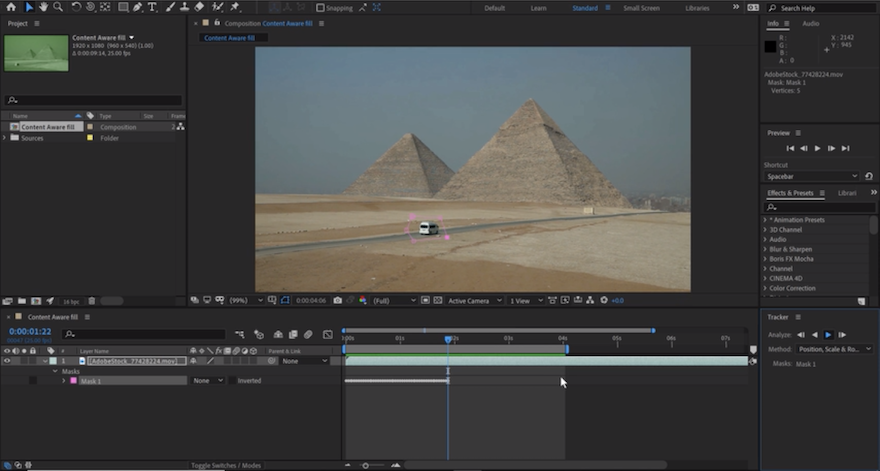Select the Eraser tool
Screen dimensions: 880x471
199,7
